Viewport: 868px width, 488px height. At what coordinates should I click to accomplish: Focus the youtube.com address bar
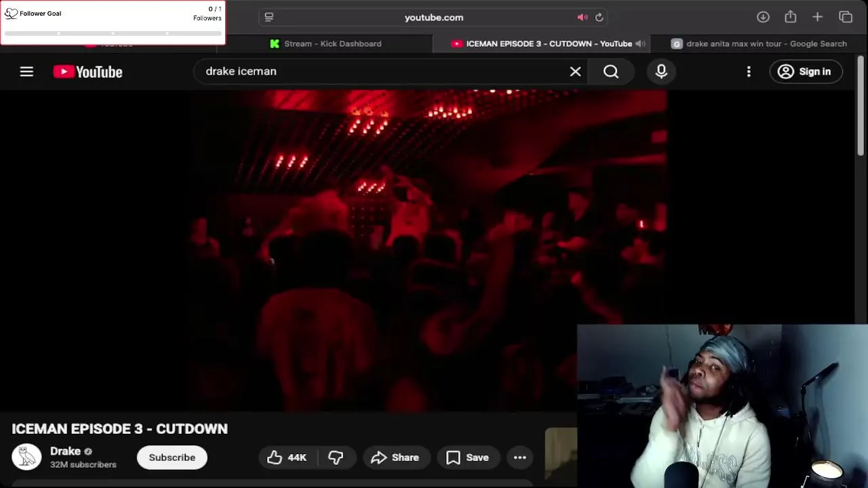434,17
